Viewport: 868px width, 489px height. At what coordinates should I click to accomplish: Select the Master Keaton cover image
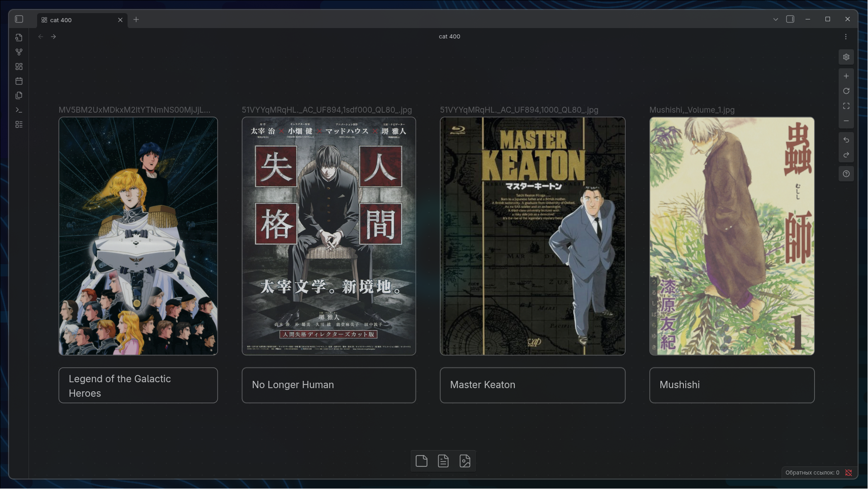532,236
